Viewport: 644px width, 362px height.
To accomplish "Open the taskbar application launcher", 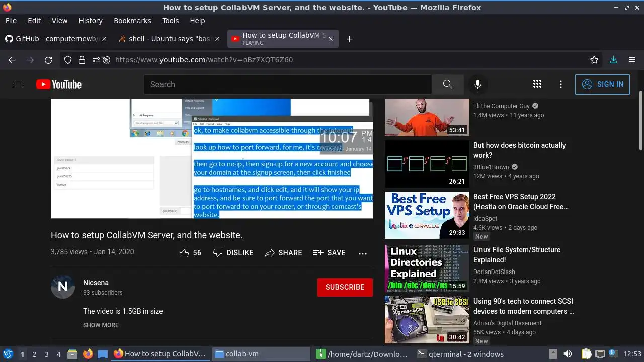I will pos(8,354).
